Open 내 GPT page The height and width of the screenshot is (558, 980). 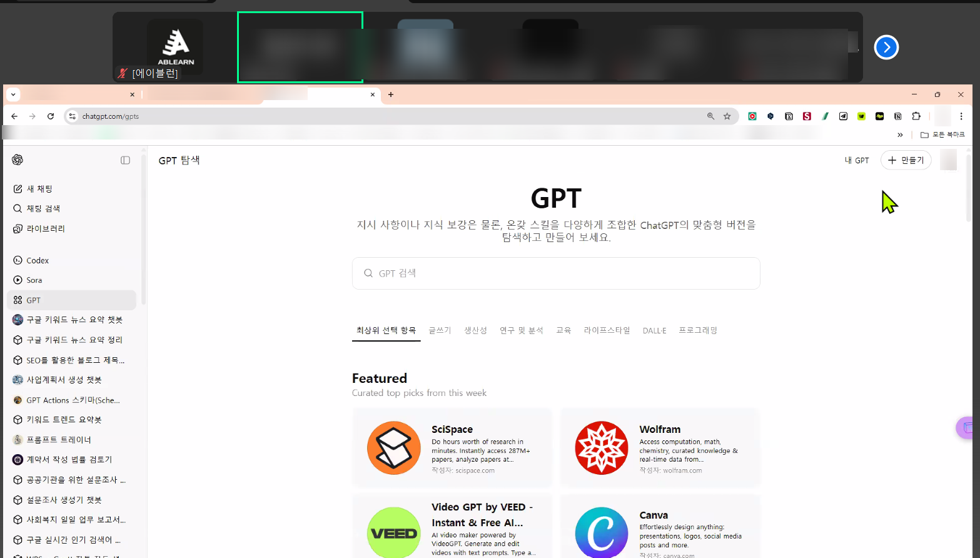click(x=857, y=160)
